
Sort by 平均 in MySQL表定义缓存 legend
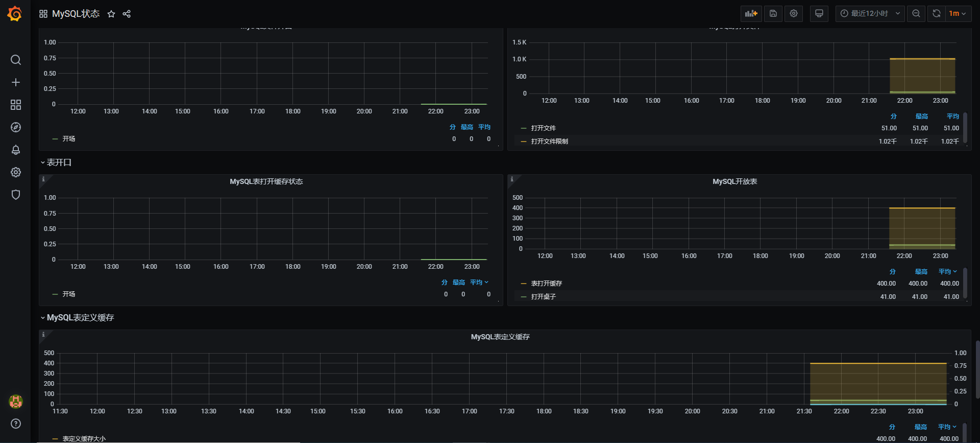(947, 427)
